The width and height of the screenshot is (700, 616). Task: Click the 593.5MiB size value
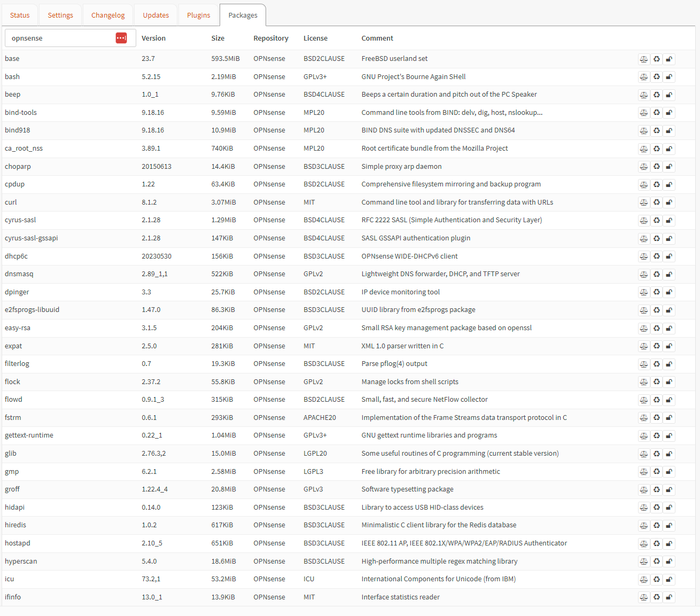(225, 59)
